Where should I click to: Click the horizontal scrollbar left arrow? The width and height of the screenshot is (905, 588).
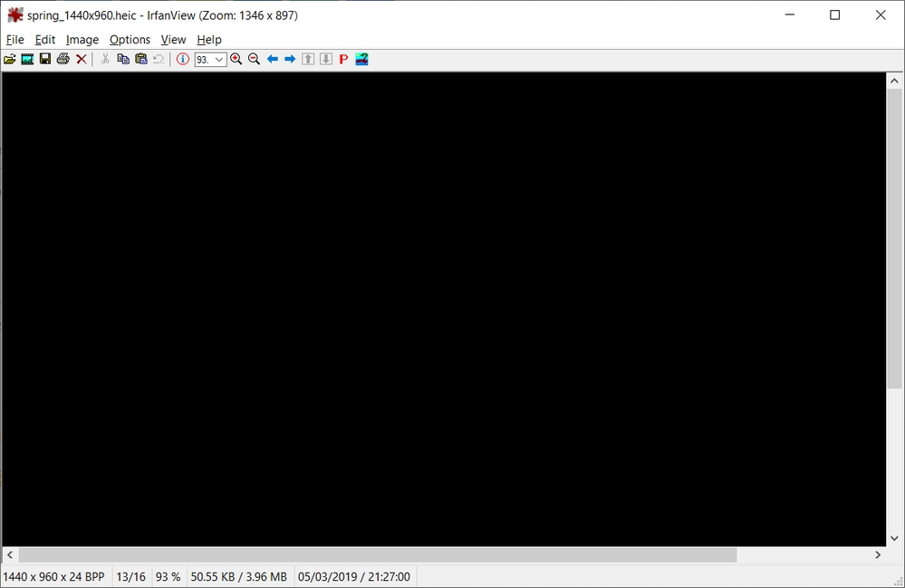[10, 554]
